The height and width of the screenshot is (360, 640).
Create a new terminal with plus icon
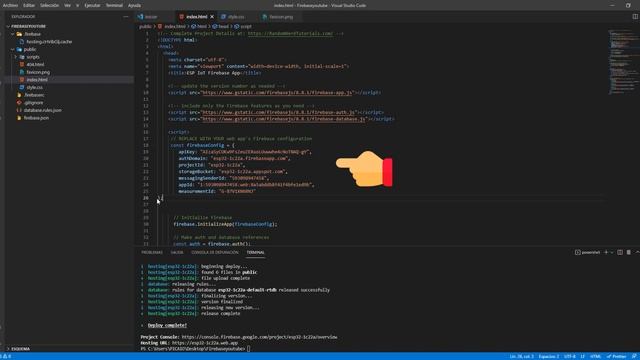[606, 253]
